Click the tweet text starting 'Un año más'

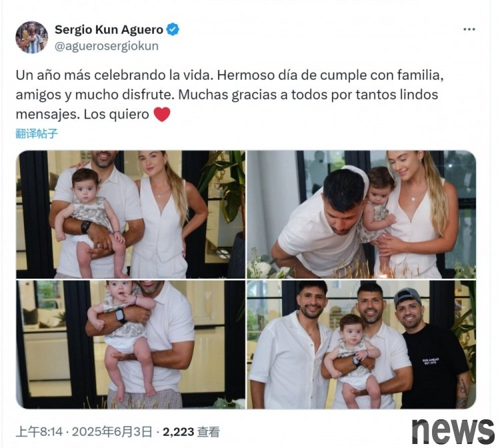coord(229,95)
